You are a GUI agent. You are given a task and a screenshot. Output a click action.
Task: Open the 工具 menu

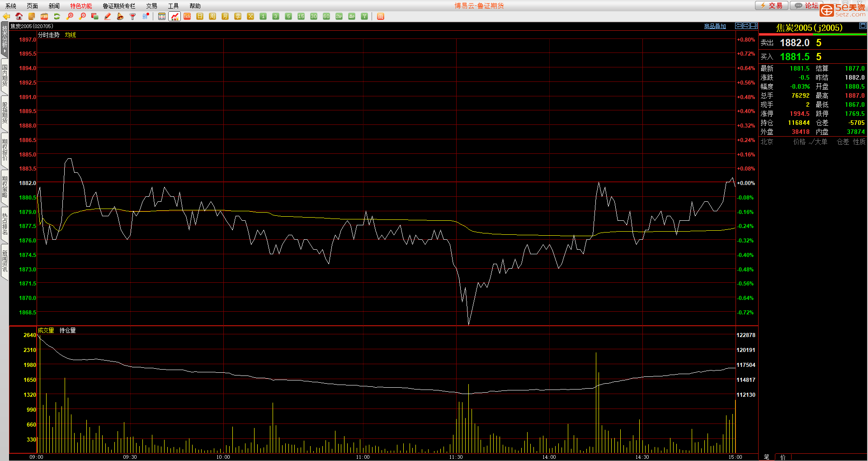pos(173,6)
